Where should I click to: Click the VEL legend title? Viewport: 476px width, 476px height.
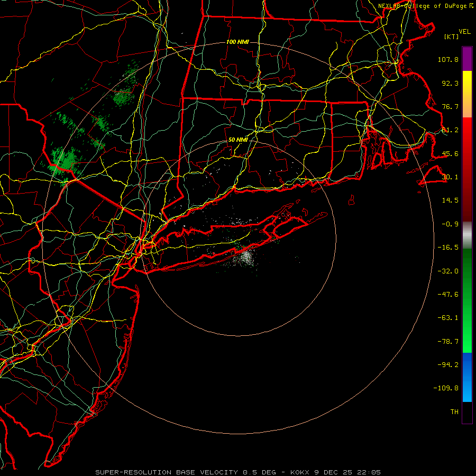point(464,32)
